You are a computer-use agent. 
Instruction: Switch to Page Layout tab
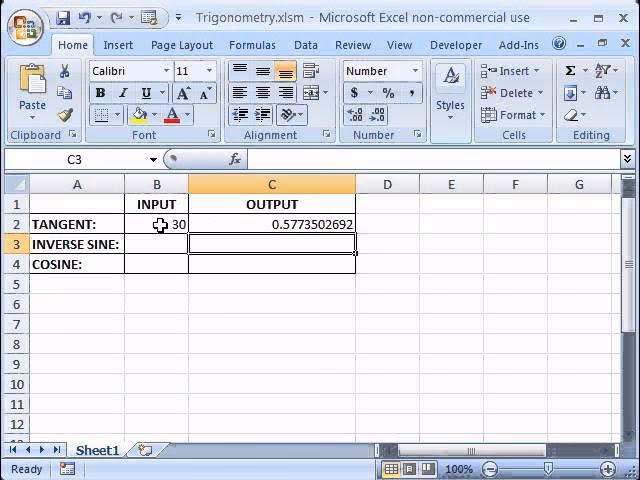(182, 45)
